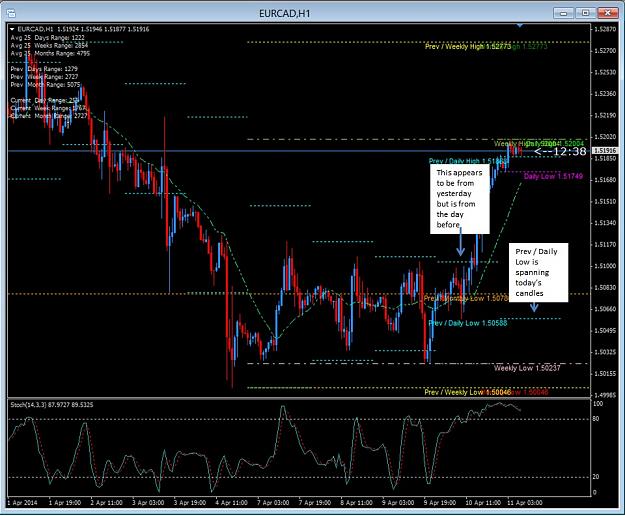This screenshot has width=625, height=516.
Task: Click the small triangle before EURCAD,H1 label
Action: (12, 29)
